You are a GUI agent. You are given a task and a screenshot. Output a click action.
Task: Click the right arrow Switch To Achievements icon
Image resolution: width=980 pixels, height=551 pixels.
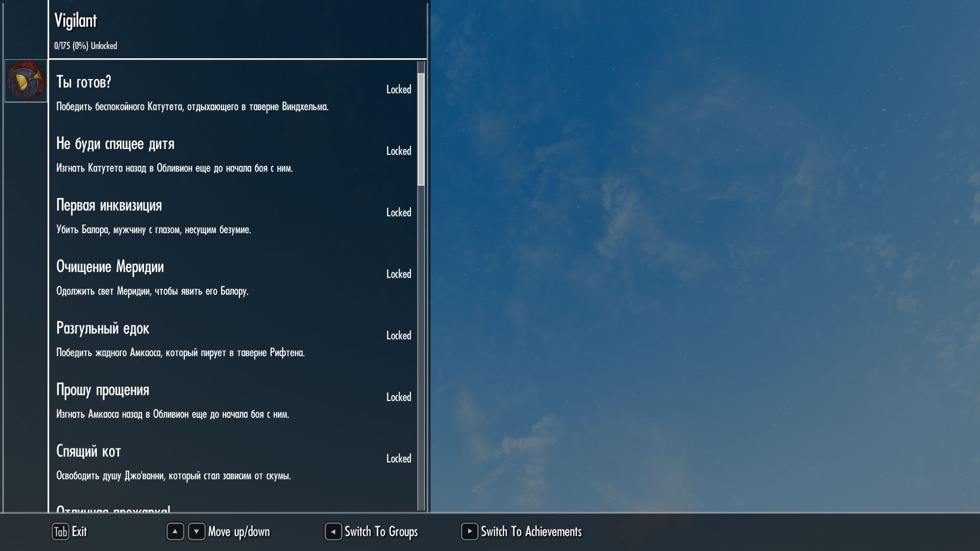tap(470, 532)
